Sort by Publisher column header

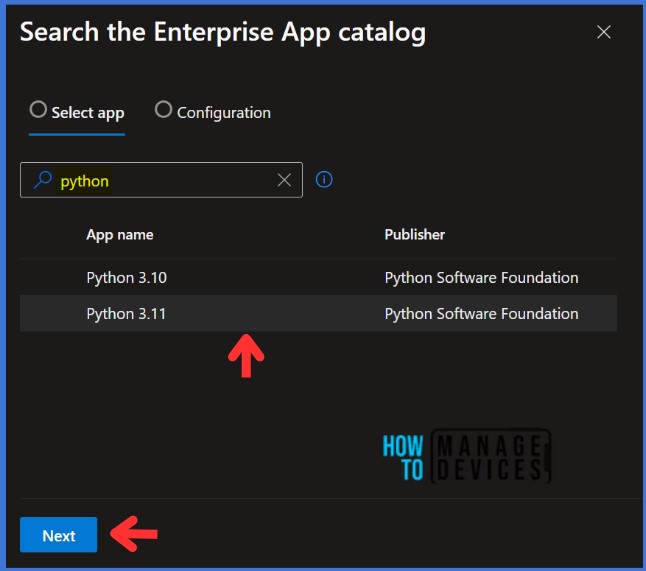(x=414, y=235)
